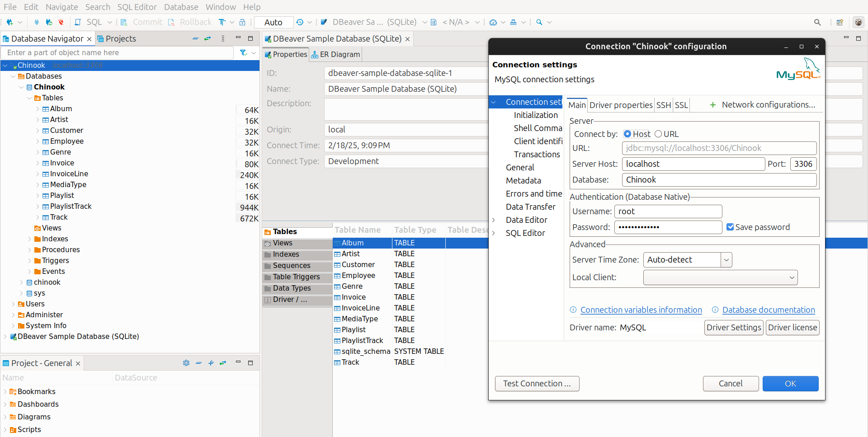
Task: Open the SQL toolbar dropdown arrow
Action: 109,22
